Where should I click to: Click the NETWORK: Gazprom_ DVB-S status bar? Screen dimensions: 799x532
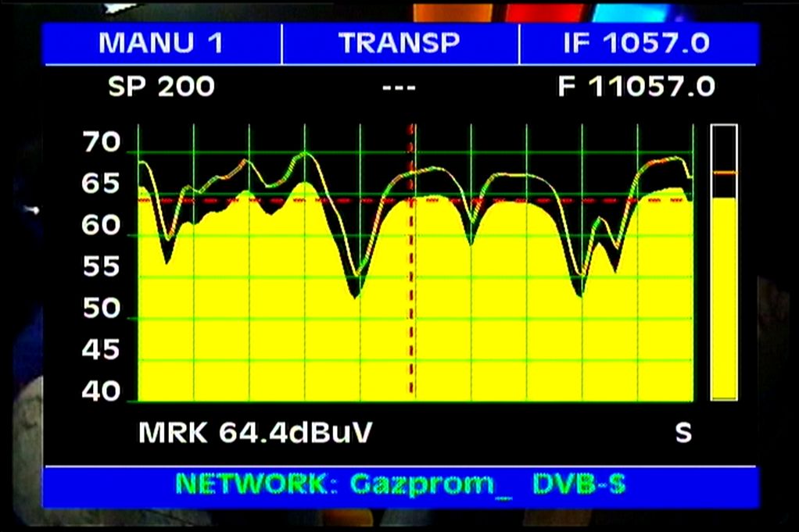coord(399,484)
